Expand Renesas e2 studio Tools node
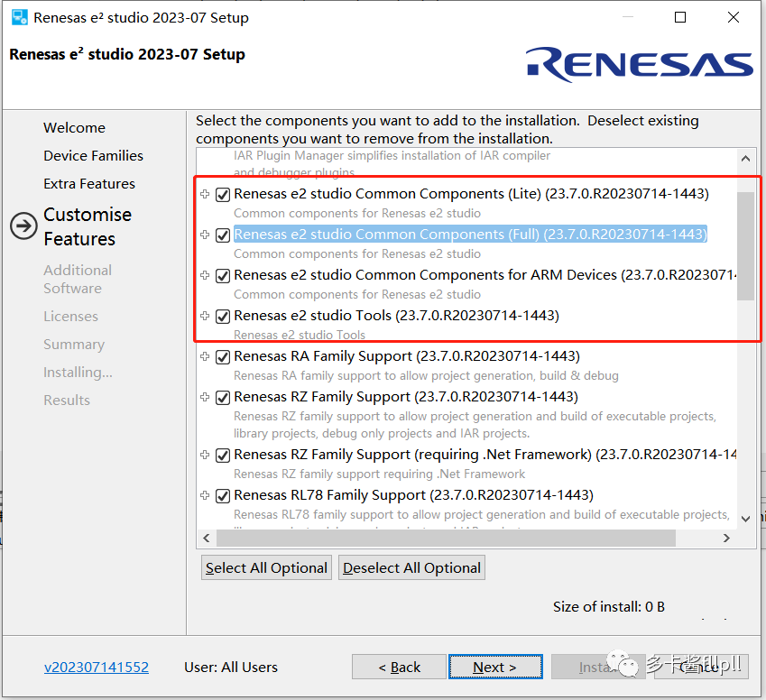 pos(205,316)
